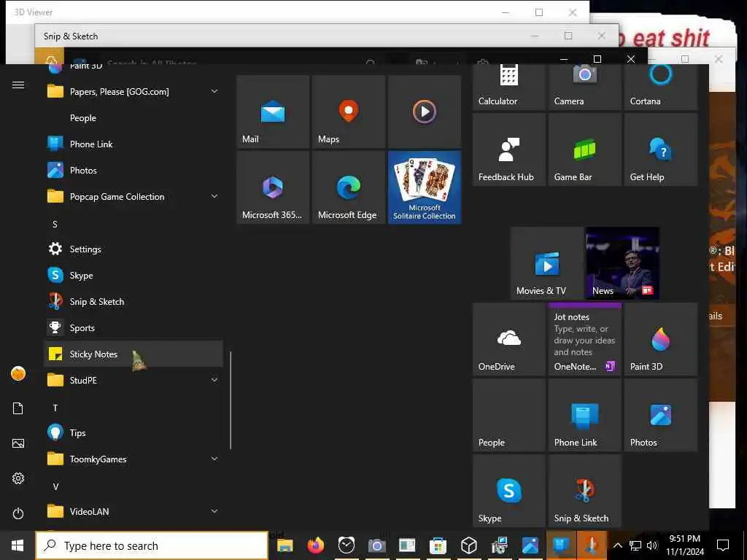Click the Windows Start button
Viewport: 747px width, 560px height.
coord(18,545)
